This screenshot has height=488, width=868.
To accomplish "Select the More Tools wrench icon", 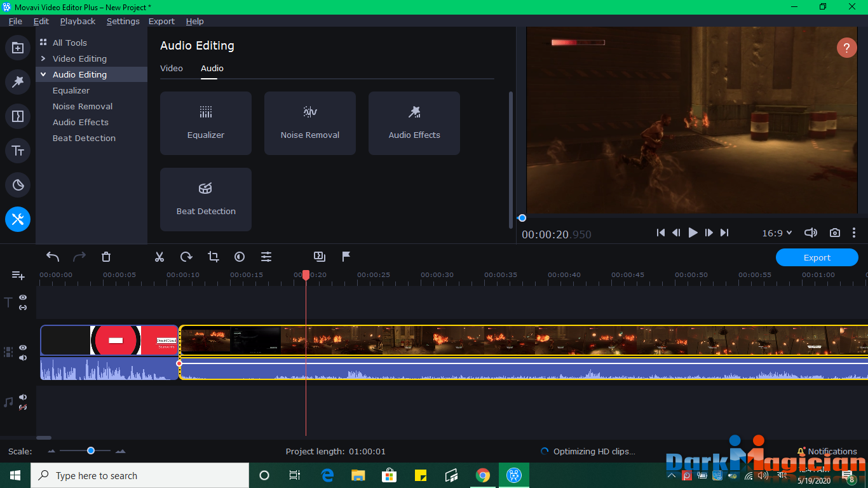I will (18, 219).
